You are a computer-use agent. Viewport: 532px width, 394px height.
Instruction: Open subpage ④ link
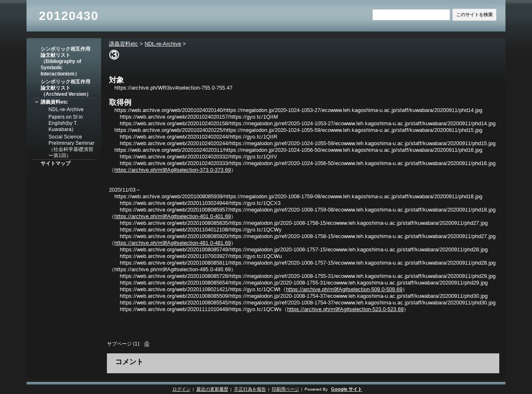[x=147, y=344]
